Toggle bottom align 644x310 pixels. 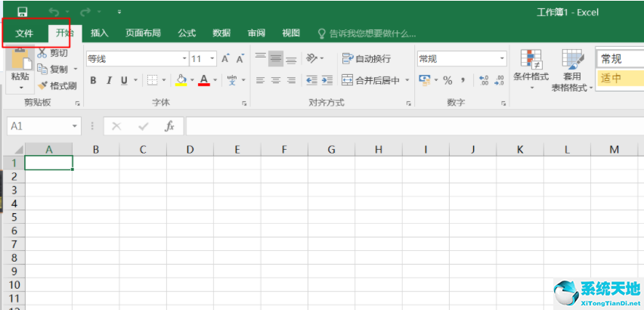[291, 59]
